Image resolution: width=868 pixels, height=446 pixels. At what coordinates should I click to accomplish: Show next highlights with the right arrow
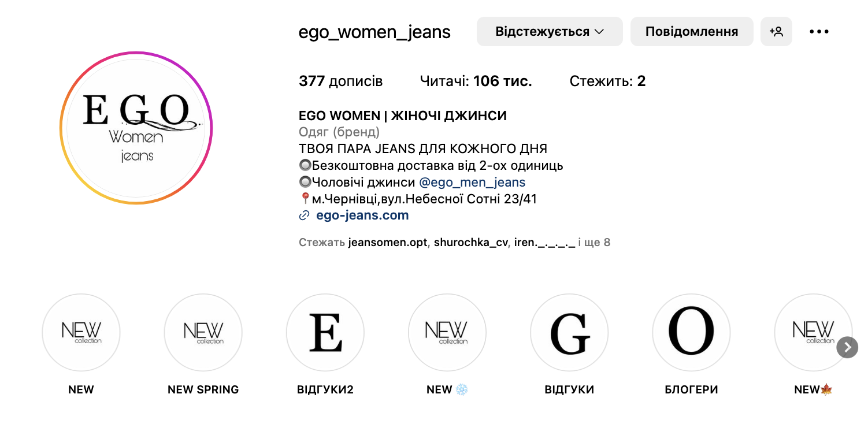click(x=847, y=347)
